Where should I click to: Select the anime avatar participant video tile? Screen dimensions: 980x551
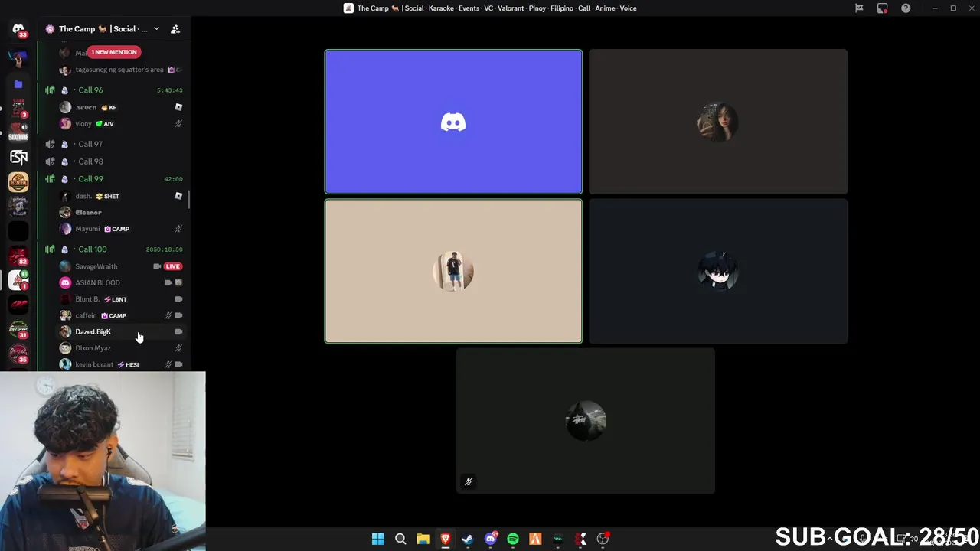(718, 271)
